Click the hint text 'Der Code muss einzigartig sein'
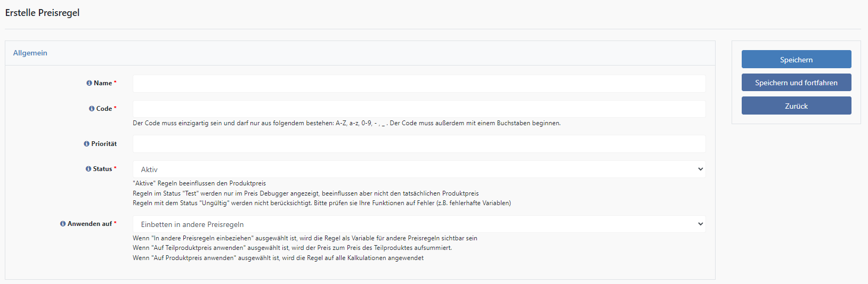The height and width of the screenshot is (284, 868). click(x=346, y=123)
